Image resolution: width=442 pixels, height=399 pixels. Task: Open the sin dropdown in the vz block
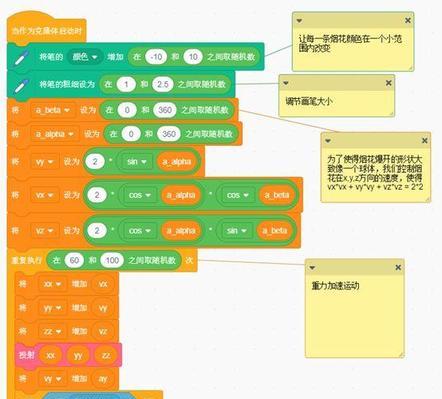coord(236,231)
